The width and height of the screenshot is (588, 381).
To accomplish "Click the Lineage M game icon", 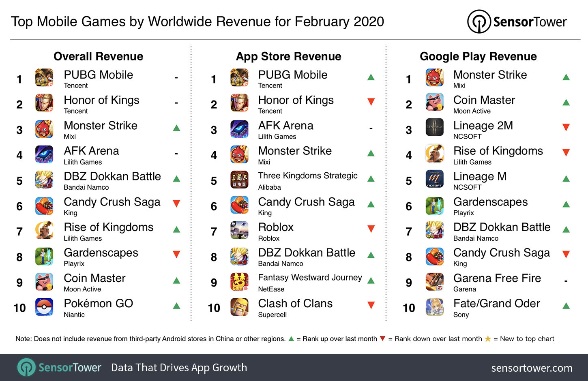I will [x=434, y=179].
